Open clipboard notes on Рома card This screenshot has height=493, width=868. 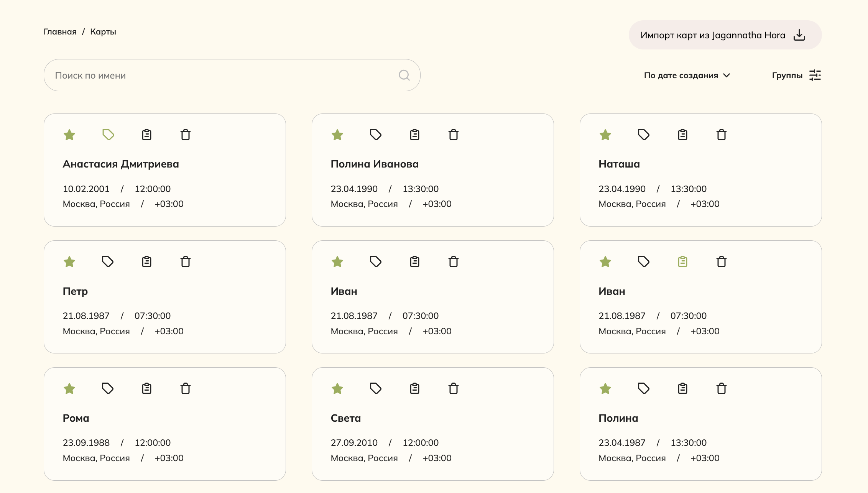click(x=146, y=388)
